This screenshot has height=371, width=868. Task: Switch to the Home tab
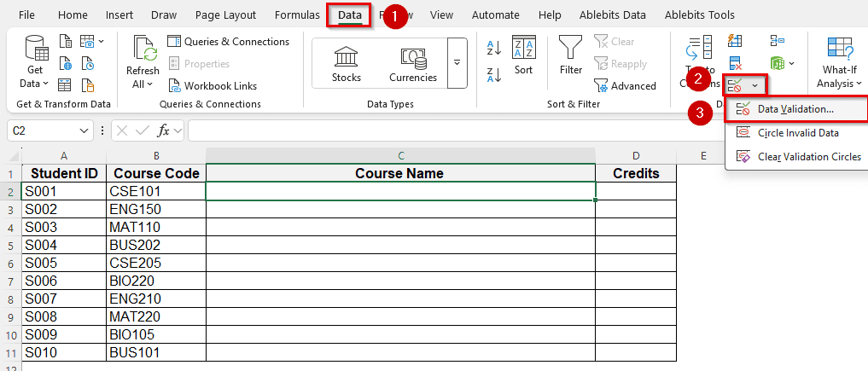coord(73,15)
